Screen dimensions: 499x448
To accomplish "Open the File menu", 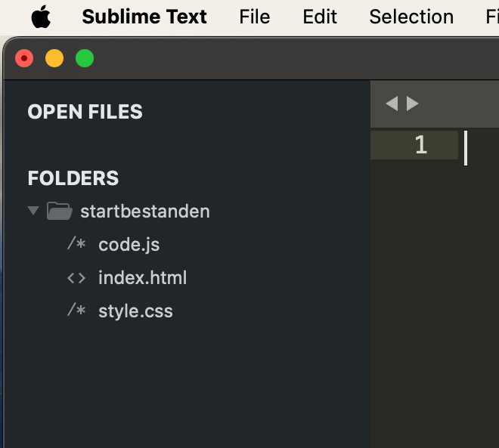I will [254, 17].
